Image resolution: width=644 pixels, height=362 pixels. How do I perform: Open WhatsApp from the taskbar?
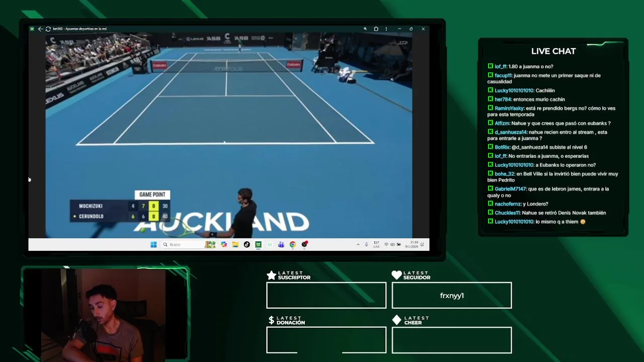click(270, 244)
